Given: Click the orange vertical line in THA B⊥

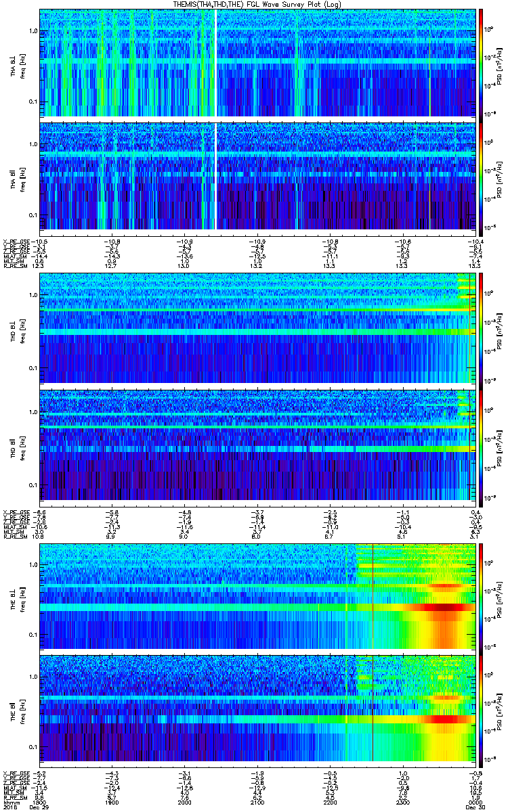Looking at the screenshot, I should point(429,62).
